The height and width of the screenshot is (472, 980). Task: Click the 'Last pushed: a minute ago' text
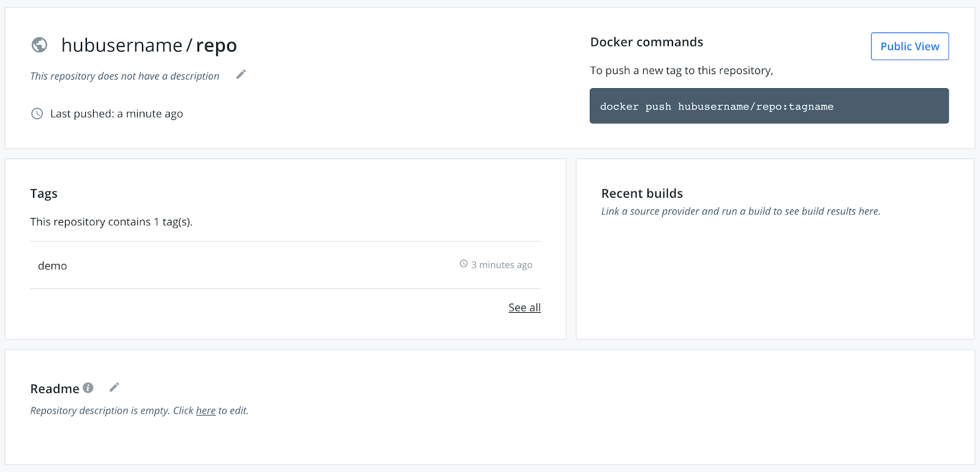(116, 114)
